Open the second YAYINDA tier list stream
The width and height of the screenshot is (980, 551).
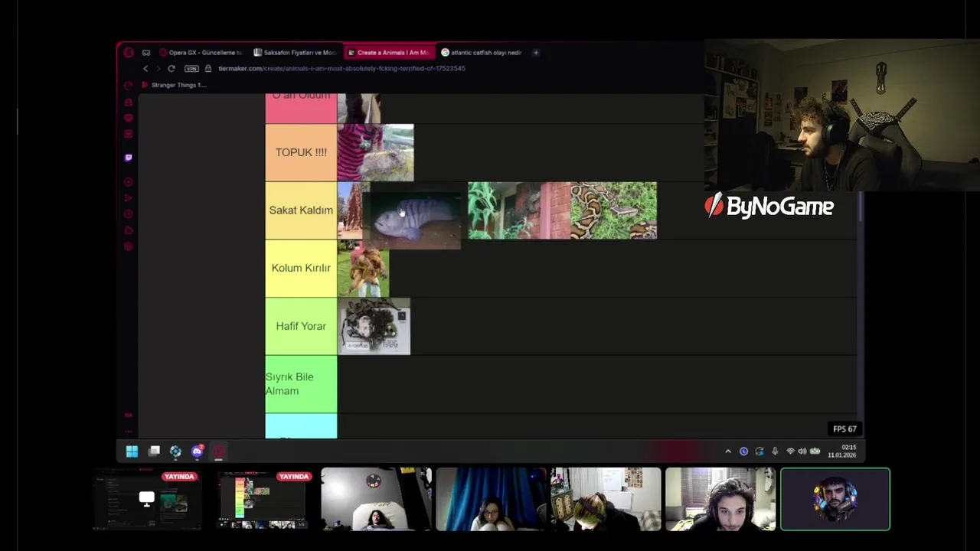[x=261, y=499]
